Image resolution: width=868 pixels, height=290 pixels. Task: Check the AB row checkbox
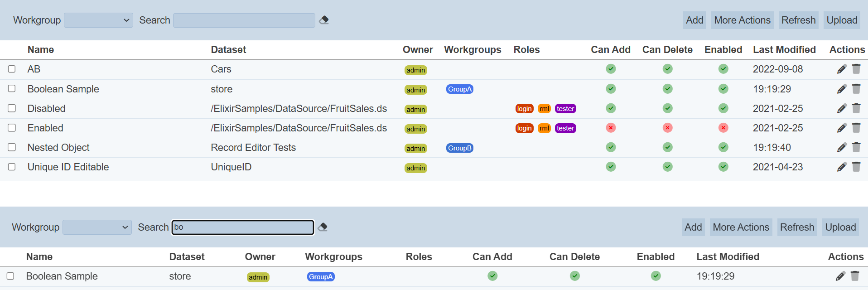[x=12, y=69]
